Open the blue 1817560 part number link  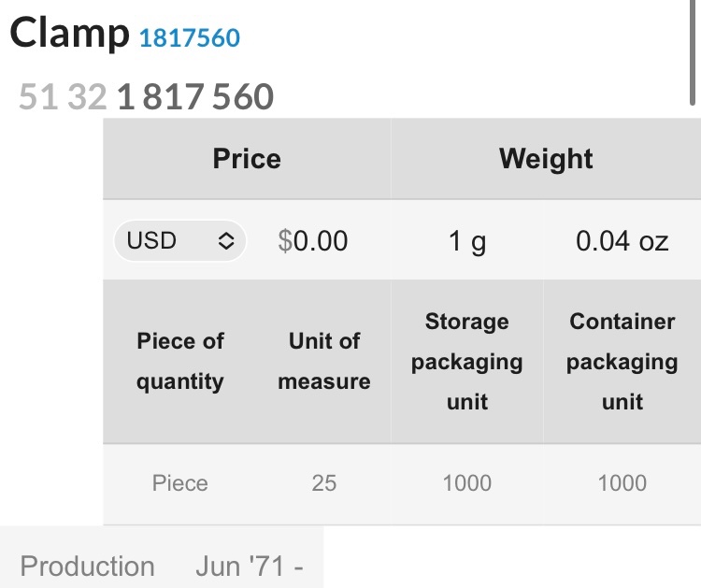click(190, 38)
